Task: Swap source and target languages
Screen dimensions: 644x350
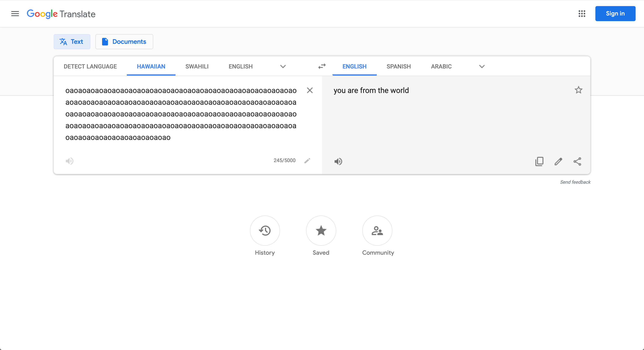Action: tap(322, 66)
